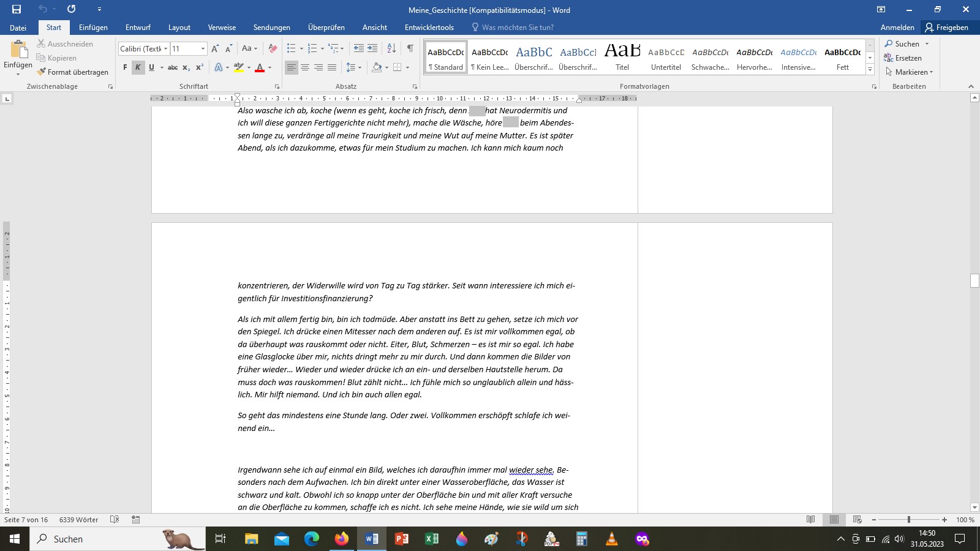Click the Ersetzen button
Viewport: 980px width, 551px height.
903,58
